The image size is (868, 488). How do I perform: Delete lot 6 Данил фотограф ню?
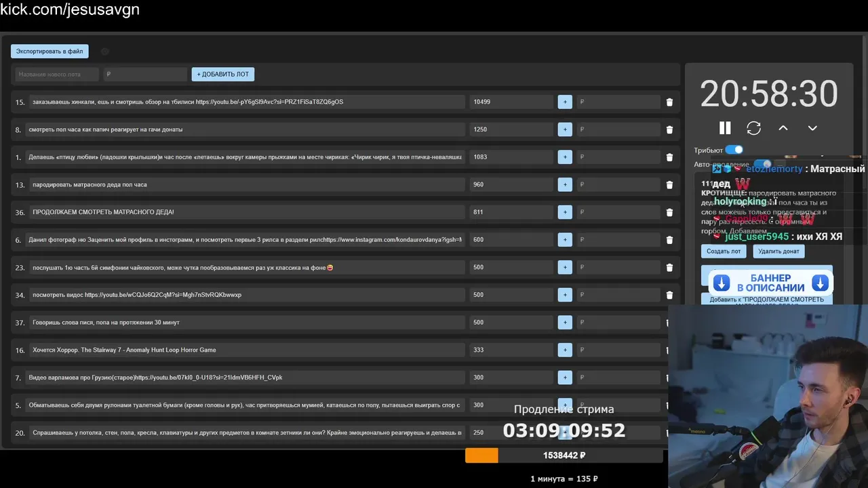[x=669, y=240]
